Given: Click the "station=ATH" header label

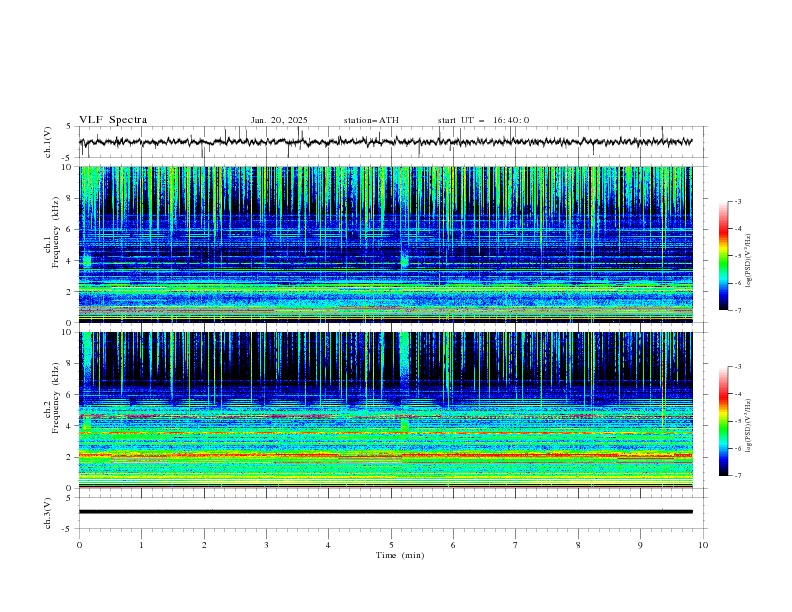Looking at the screenshot, I should [x=371, y=120].
